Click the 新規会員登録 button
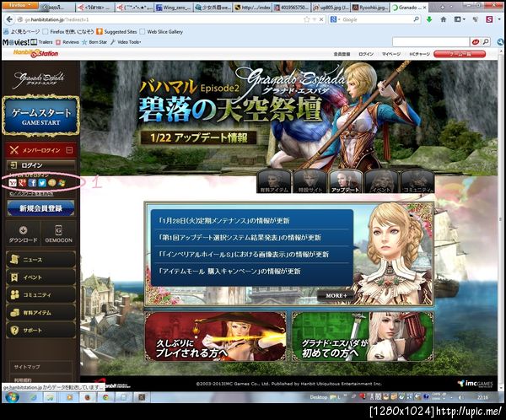This screenshot has height=420, width=506. point(41,208)
